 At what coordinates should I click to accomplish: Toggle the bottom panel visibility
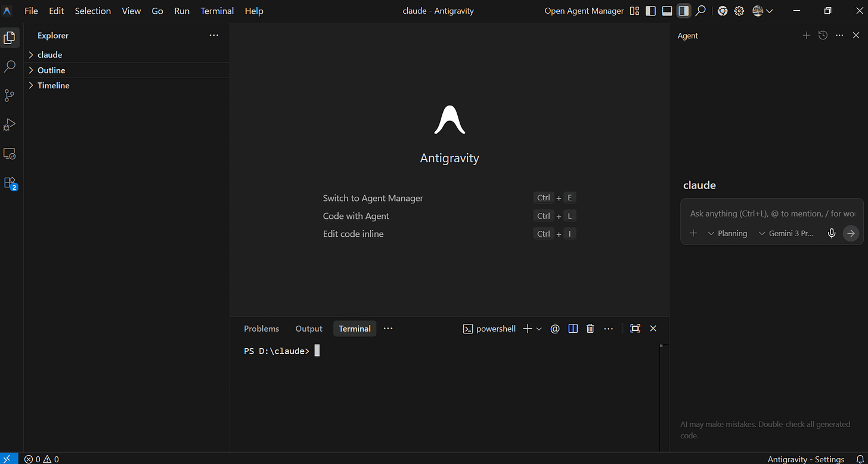668,11
